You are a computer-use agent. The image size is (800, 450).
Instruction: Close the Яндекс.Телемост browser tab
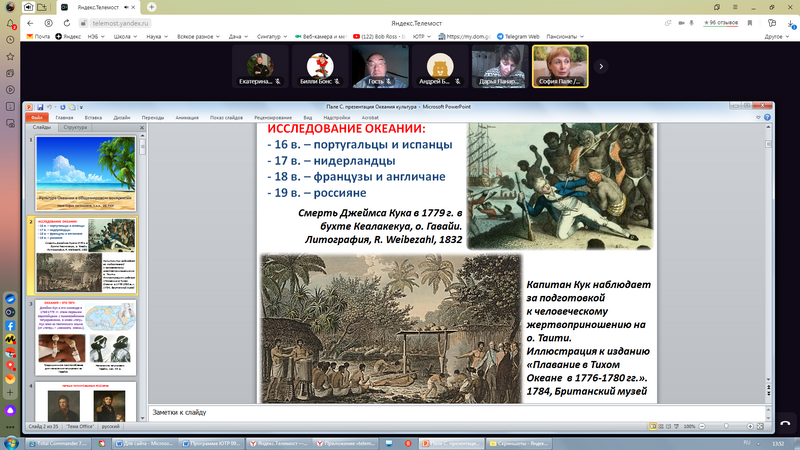(x=133, y=7)
